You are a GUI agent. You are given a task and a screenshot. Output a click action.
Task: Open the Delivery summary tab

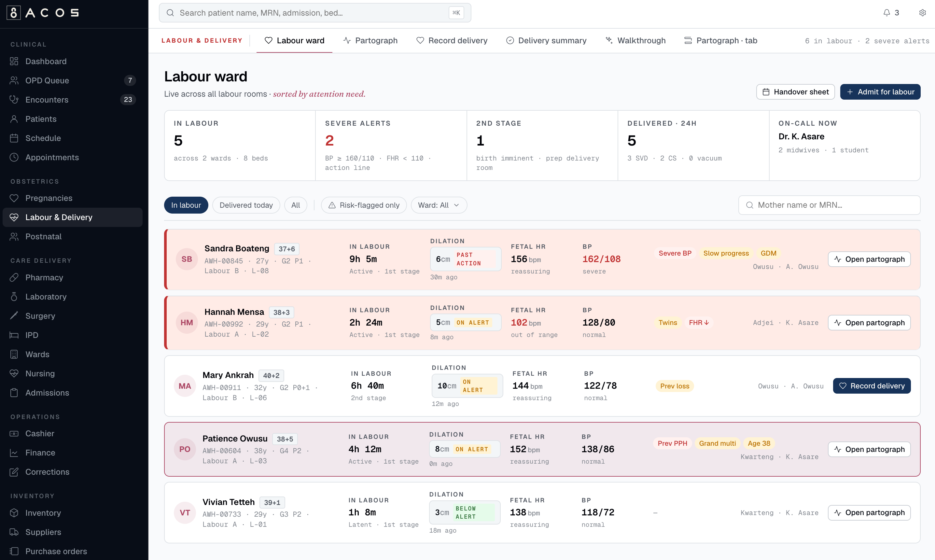(x=546, y=40)
